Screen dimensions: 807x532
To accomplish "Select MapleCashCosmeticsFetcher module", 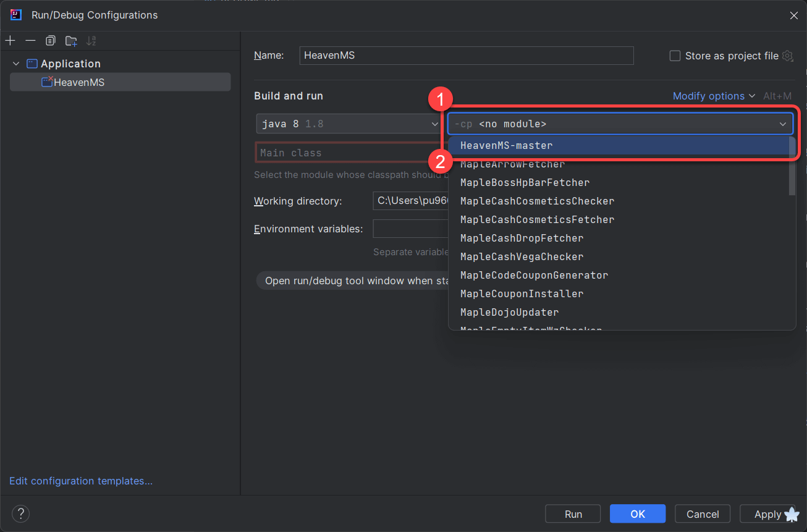I will 619,219.
